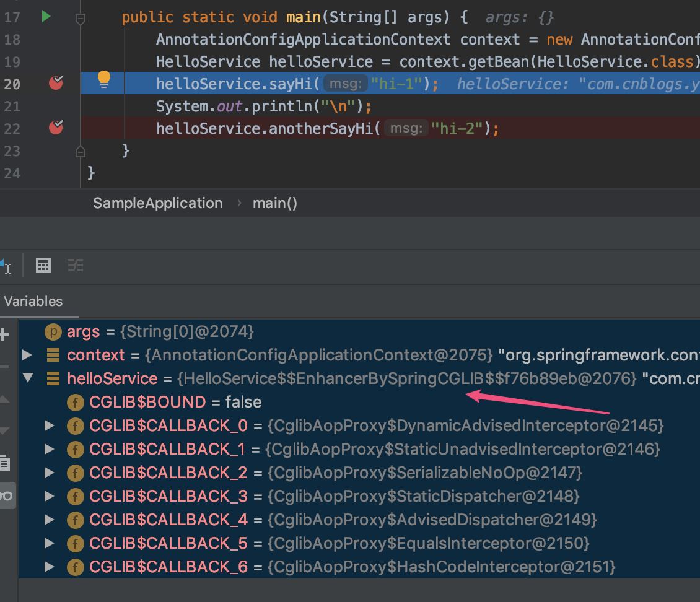Click the green Run gutter icon beside main
This screenshot has width=700, height=602.
click(46, 17)
